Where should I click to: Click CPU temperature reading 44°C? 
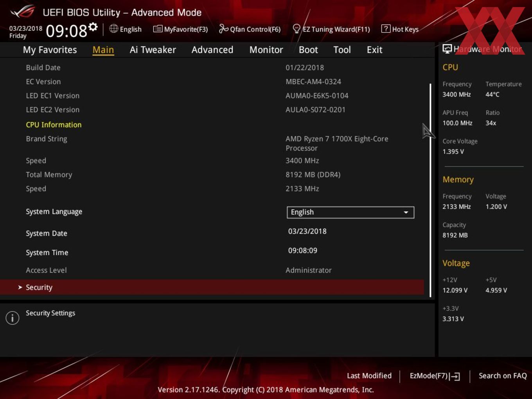492,94
